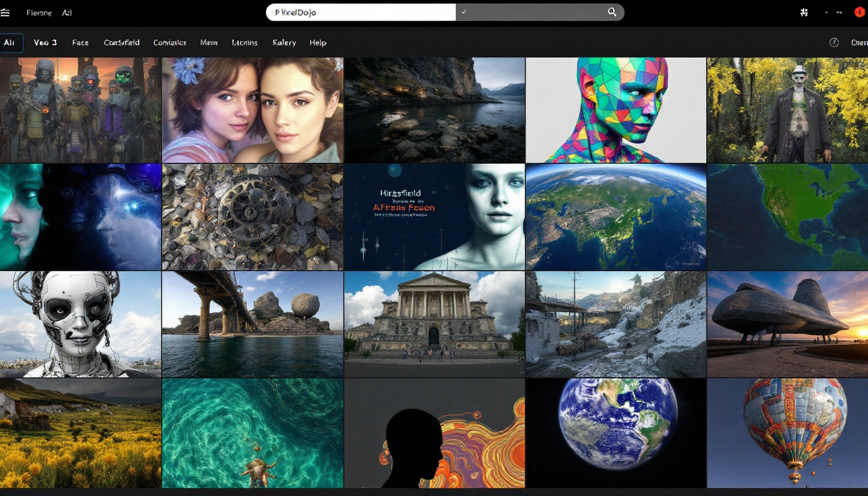Open the hamburger menu in top-left corner
This screenshot has height=496, width=868.
(x=5, y=13)
